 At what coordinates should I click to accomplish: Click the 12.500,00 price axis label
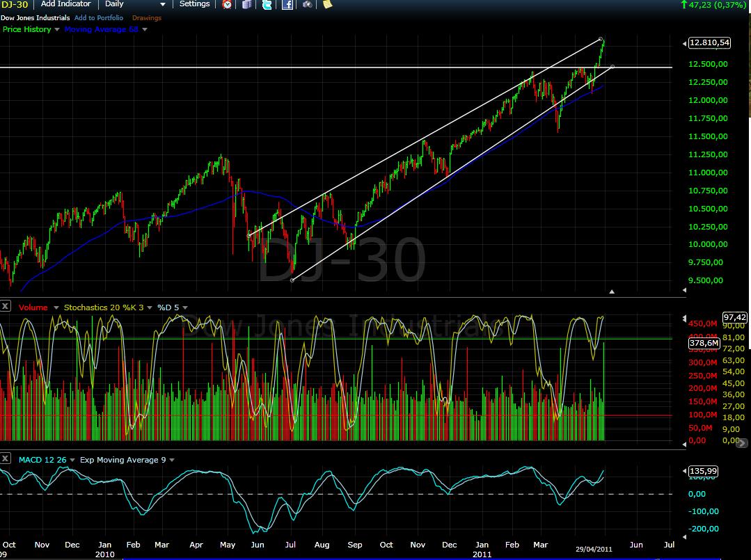[708, 64]
